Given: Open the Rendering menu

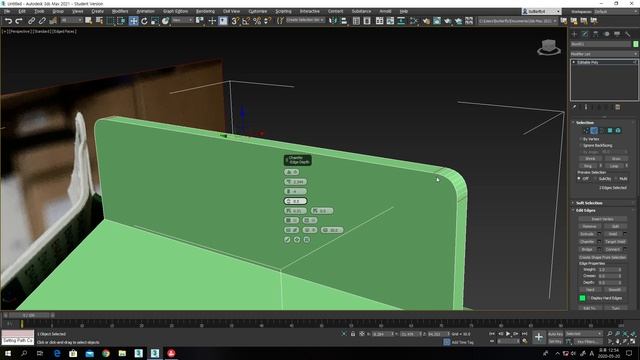Looking at the screenshot, I should [x=205, y=11].
